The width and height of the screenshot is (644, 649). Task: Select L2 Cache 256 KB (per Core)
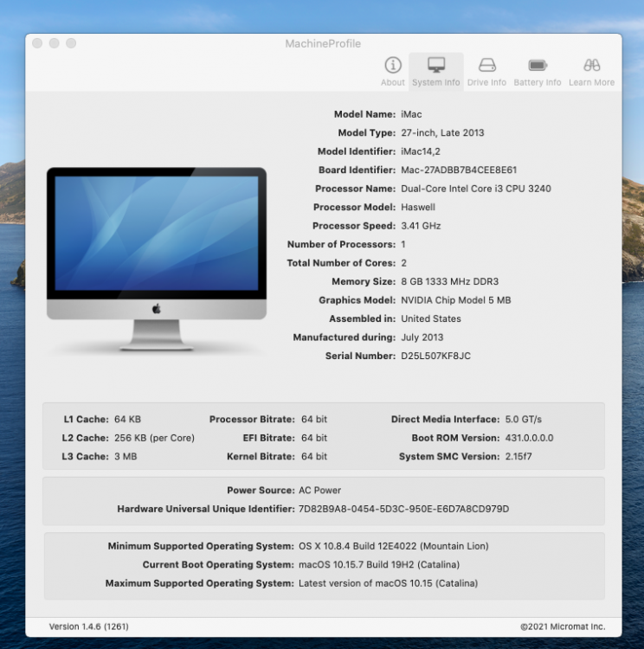point(154,438)
